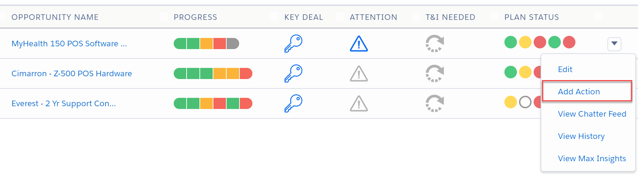
Task: Click the key icon in the Cimarron row
Action: click(293, 73)
